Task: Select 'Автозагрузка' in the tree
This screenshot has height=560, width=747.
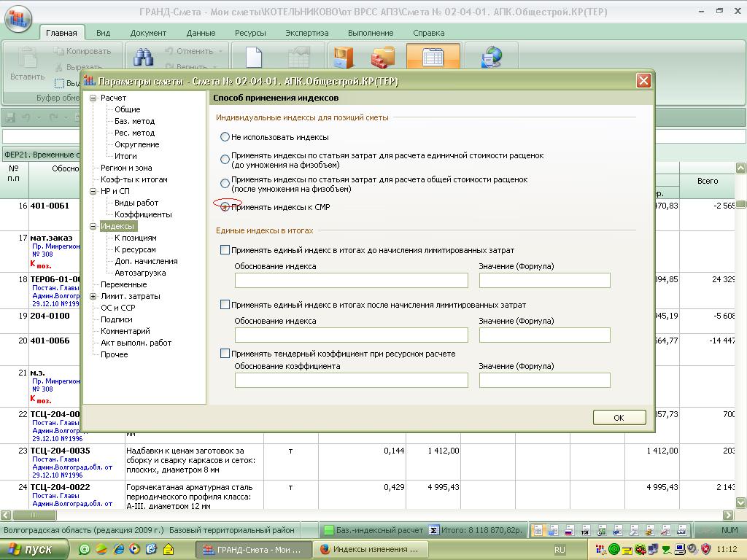Action: pos(140,273)
